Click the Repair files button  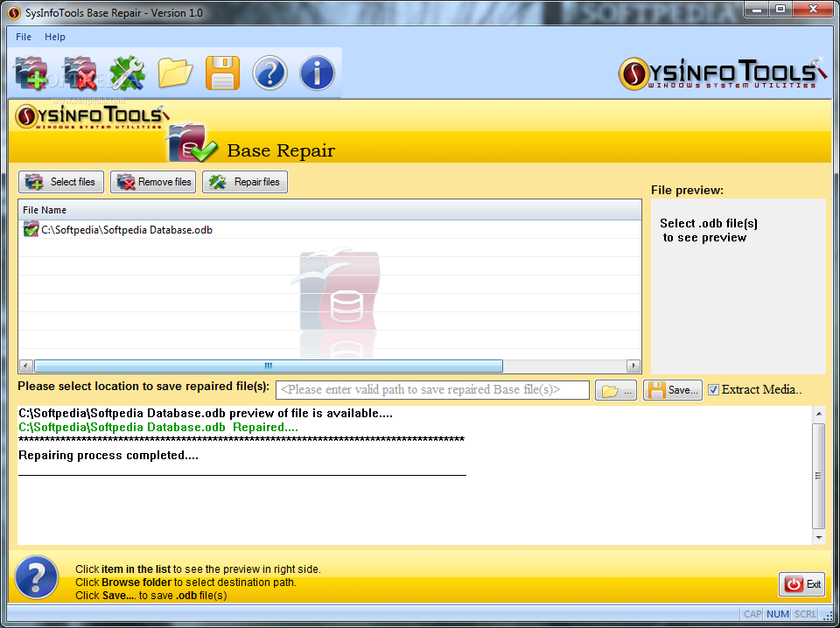(245, 182)
